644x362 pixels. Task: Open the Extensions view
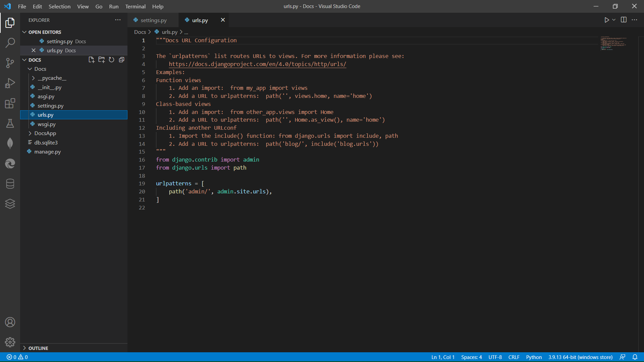coord(10,103)
